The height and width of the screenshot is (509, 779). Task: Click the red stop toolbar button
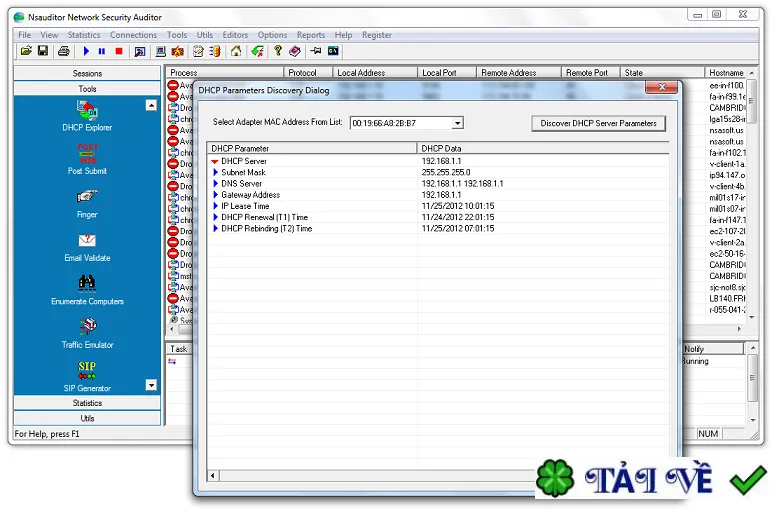pyautogui.click(x=119, y=51)
